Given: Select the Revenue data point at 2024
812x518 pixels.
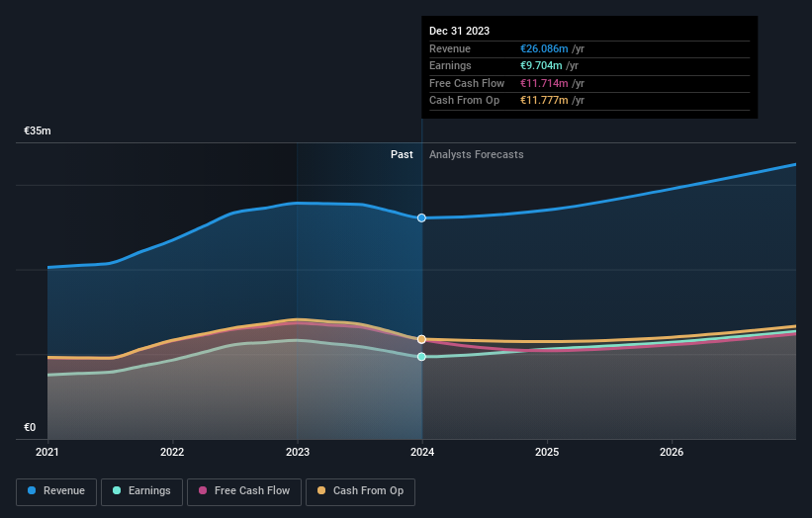Looking at the screenshot, I should pos(421,217).
